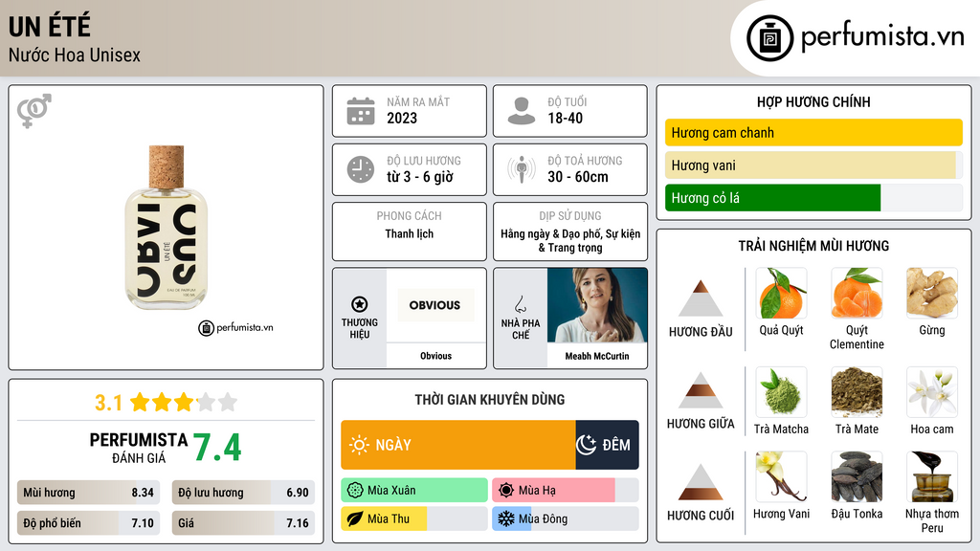Viewport: 980px width, 551px height.
Task: Click the snowflake icon for Mùa Đông
Action: coord(506,518)
